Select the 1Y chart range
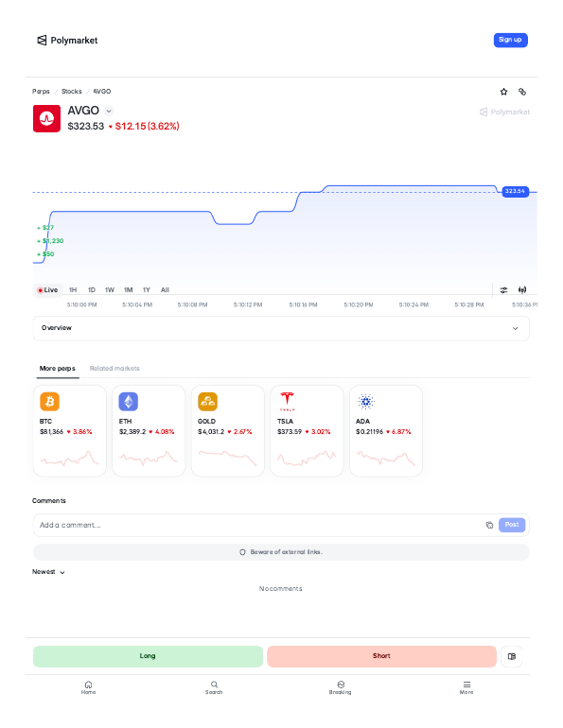 click(x=147, y=289)
